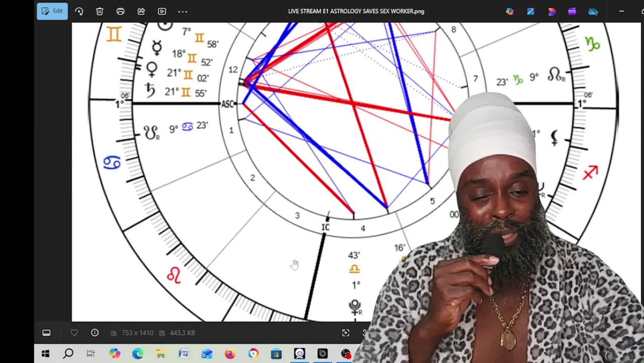Click house number 7 on the chart
Screen dimensions: 644x363
(x=475, y=79)
